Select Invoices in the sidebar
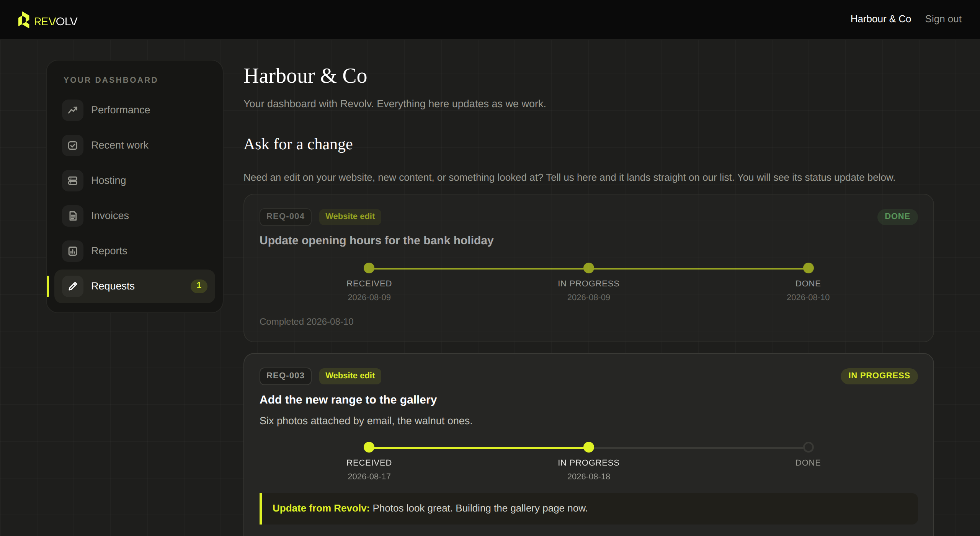 (x=135, y=216)
